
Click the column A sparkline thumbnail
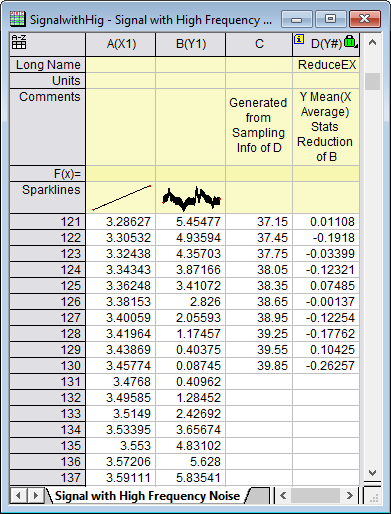[121, 198]
